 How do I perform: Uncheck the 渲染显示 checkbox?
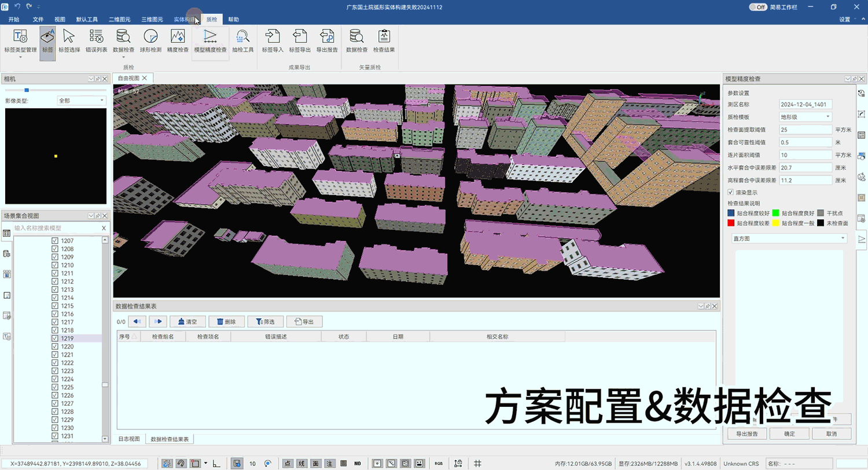tap(730, 192)
